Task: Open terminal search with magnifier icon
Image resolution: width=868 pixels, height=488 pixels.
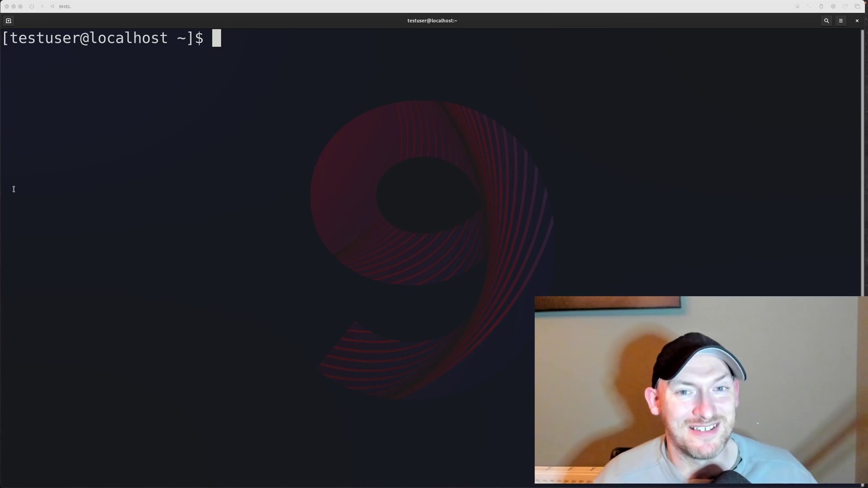Action: pos(826,20)
